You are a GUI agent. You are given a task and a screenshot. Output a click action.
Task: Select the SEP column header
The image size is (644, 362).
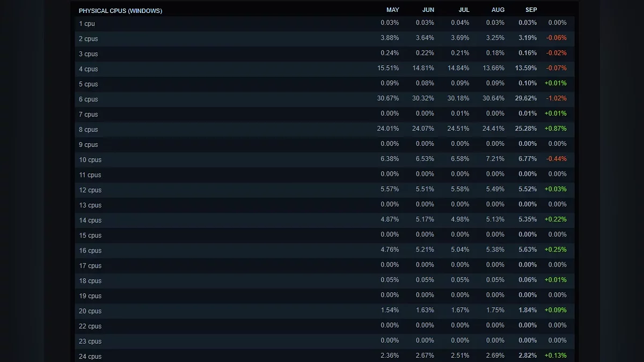pos(531,10)
